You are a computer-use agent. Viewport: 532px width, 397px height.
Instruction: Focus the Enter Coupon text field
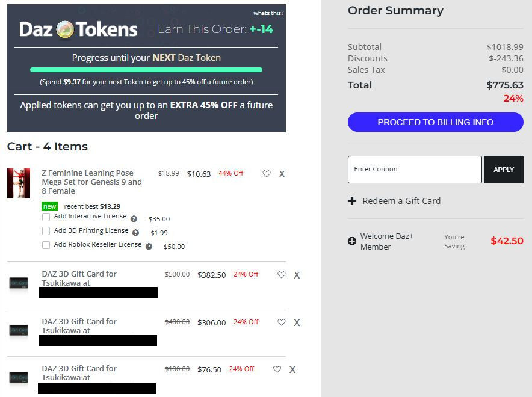click(415, 170)
